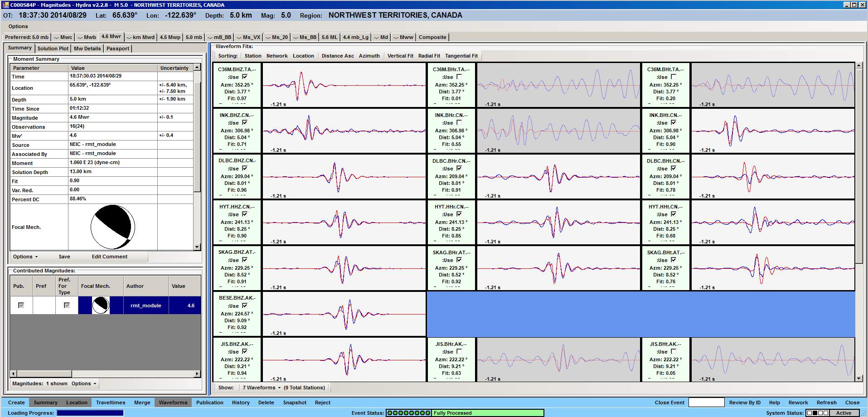
Task: Click the Percent DC value 88.46%
Action: coord(112,199)
